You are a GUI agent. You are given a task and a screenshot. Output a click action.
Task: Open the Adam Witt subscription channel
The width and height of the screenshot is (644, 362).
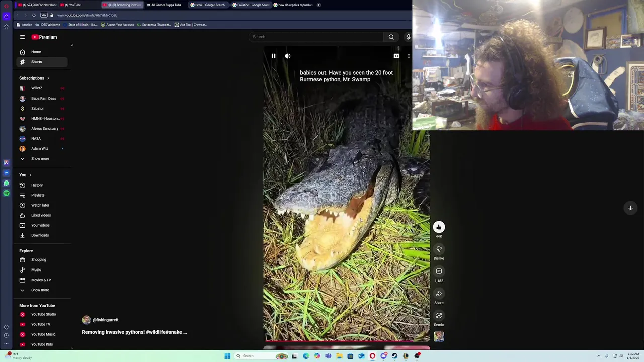[42, 149]
